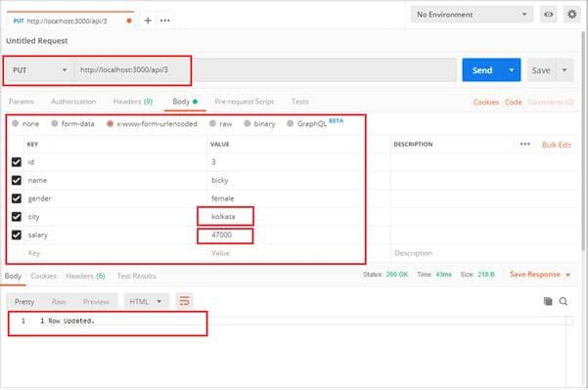Screen dimensions: 588x390
Task: Uncheck the name parameter checkbox
Action: [17, 180]
